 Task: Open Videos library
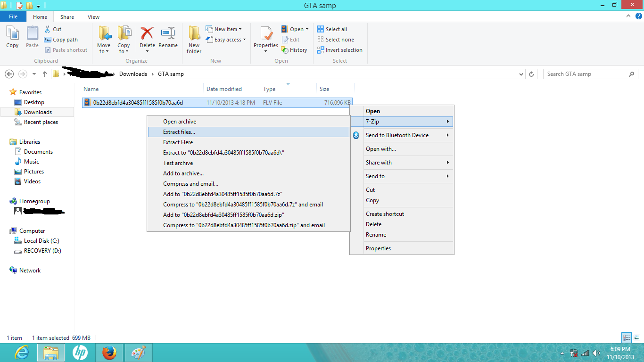click(32, 181)
